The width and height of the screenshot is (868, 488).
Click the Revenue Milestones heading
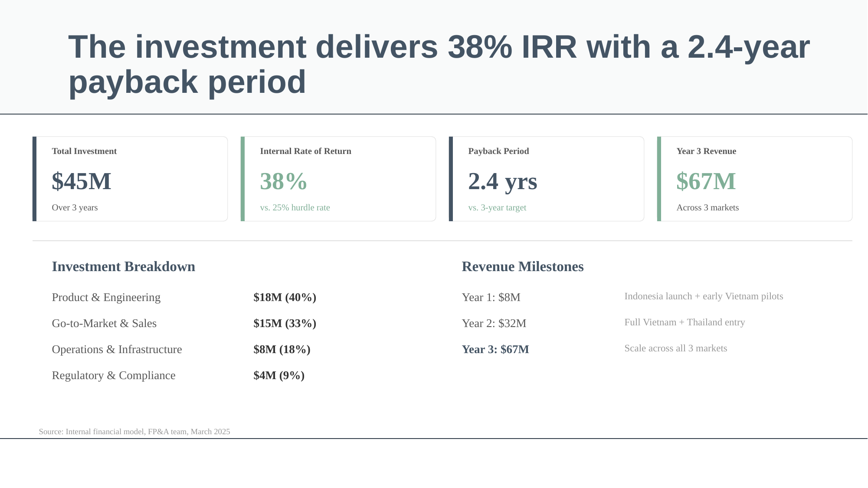click(x=522, y=267)
